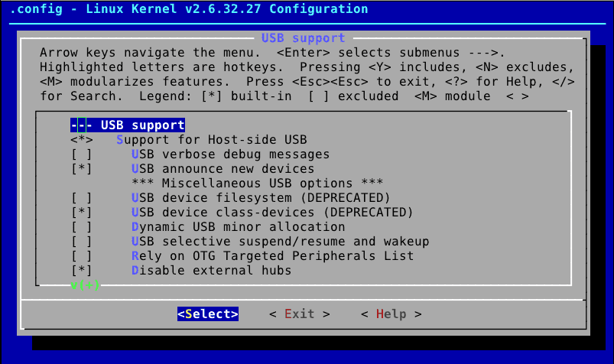Image resolution: width=614 pixels, height=364 pixels.
Task: Toggle the tristate marker for Support for Host-side USB
Action: [82, 140]
